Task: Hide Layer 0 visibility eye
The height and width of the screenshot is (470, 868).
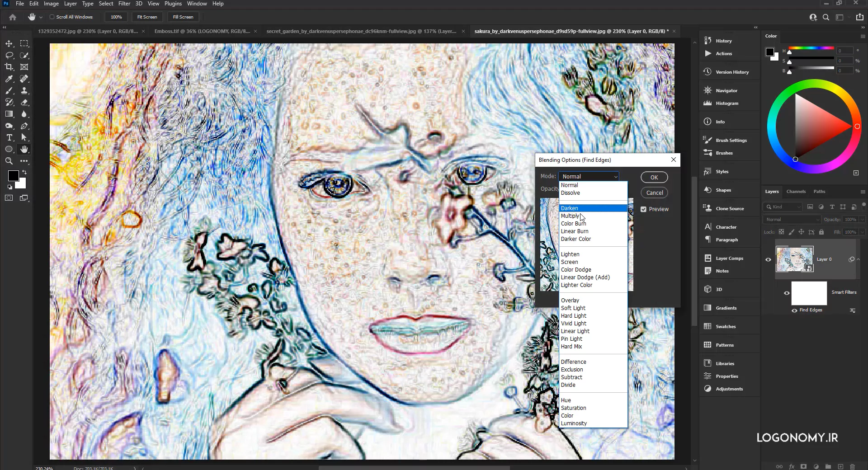Action: (x=768, y=259)
